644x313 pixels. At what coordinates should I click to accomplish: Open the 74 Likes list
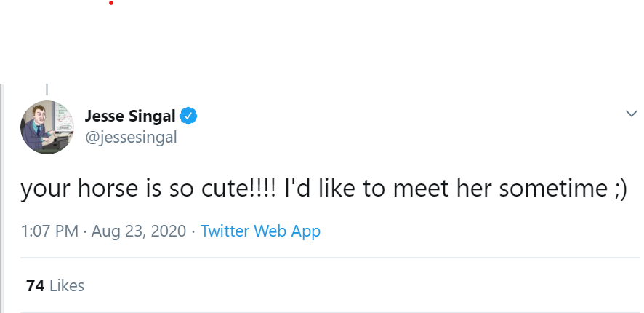click(x=55, y=285)
